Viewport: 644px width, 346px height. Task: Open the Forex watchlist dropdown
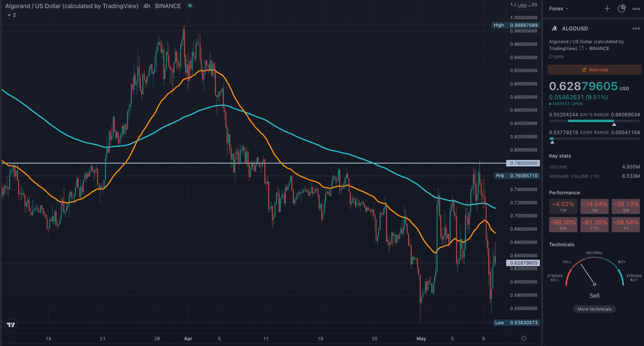(x=559, y=9)
